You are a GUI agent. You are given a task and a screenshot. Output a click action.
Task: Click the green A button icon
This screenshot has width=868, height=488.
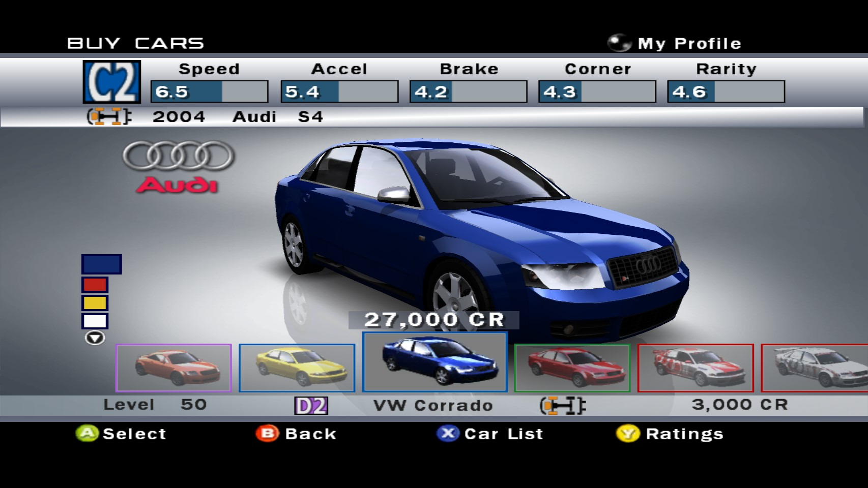(87, 433)
